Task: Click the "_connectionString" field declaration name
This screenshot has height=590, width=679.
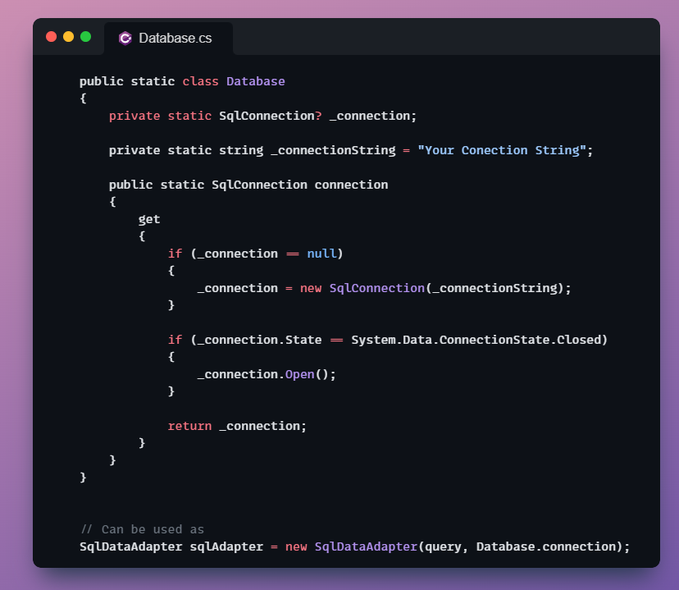Action: coord(333,150)
